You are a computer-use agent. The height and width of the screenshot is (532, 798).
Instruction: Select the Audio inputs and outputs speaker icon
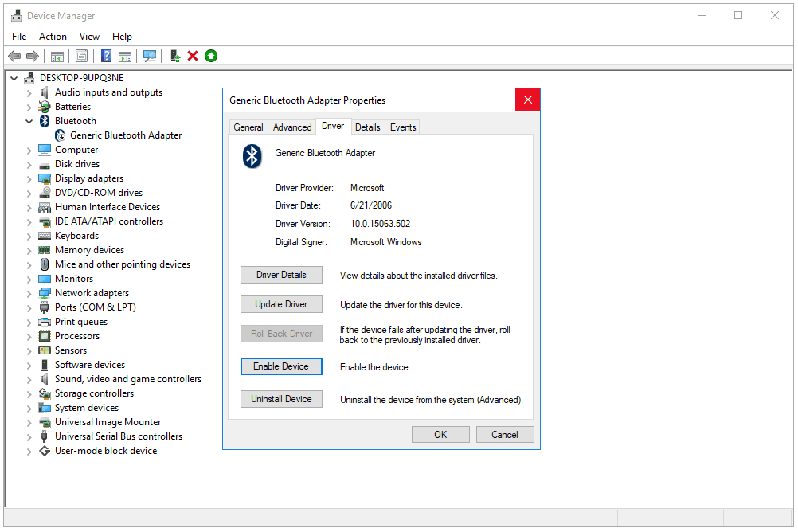coord(45,92)
